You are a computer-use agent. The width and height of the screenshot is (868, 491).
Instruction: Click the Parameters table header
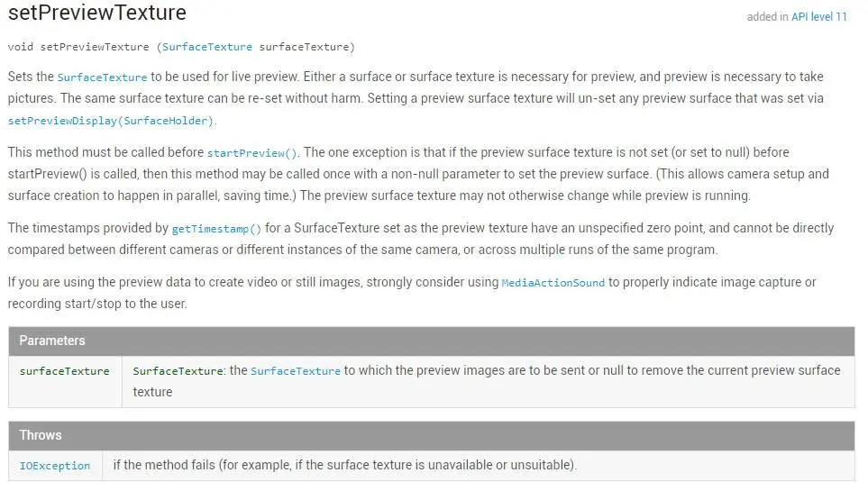click(431, 341)
